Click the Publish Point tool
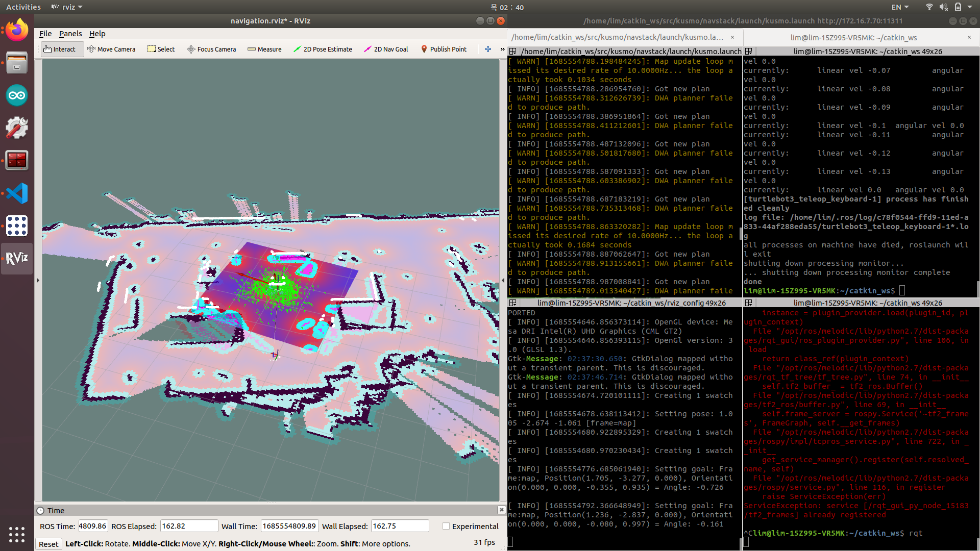 tap(443, 49)
